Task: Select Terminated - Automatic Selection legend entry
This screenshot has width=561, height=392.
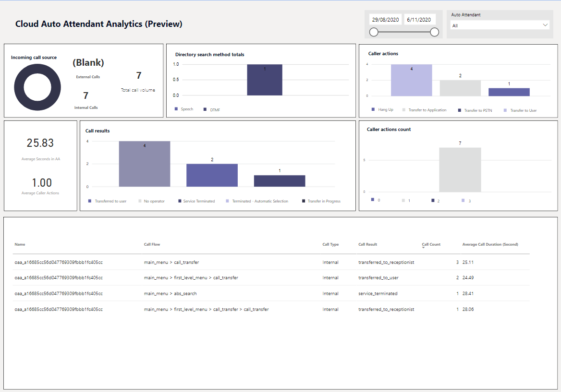Action: tap(257, 201)
